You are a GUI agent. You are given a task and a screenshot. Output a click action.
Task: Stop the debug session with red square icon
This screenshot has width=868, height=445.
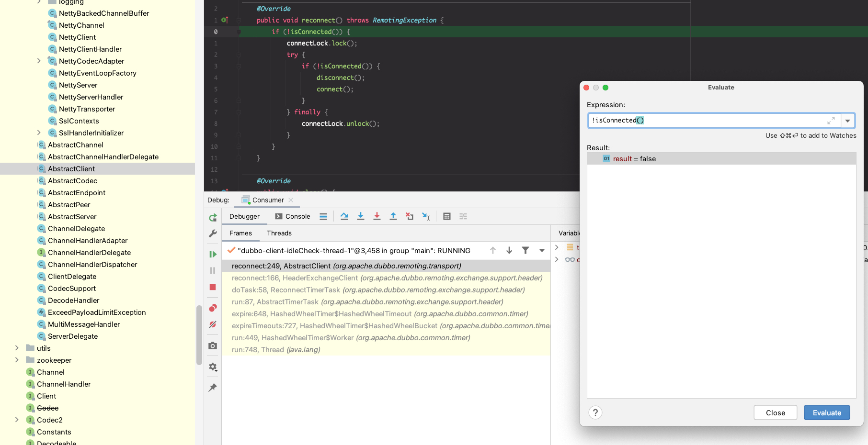tap(213, 287)
